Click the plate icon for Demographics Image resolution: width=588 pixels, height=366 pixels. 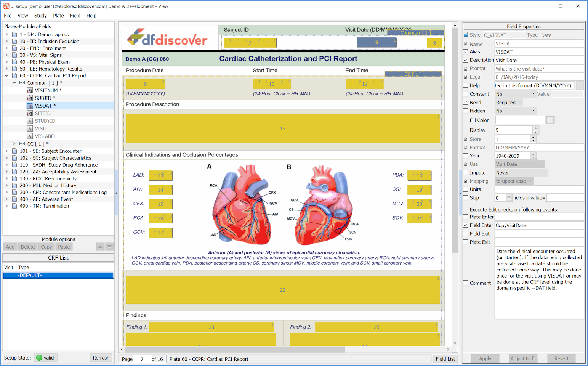(x=14, y=34)
